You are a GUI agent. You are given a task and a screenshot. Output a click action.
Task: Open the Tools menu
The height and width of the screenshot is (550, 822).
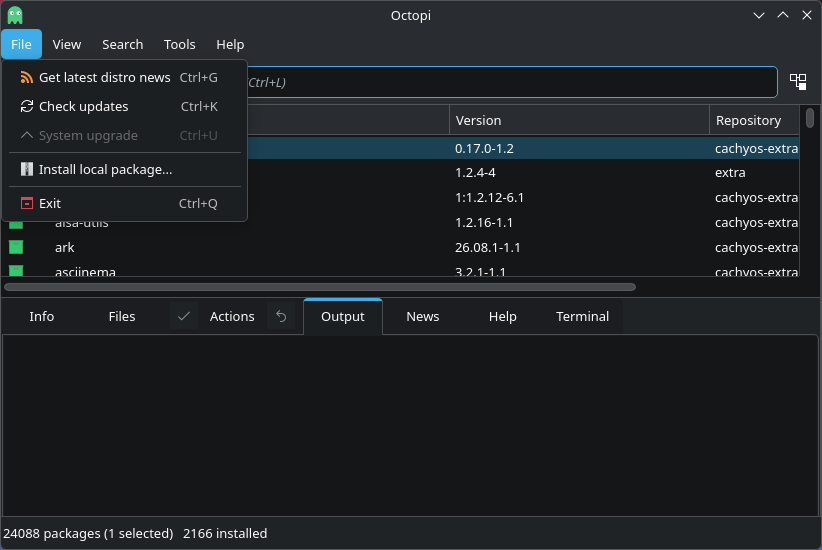[x=179, y=45]
